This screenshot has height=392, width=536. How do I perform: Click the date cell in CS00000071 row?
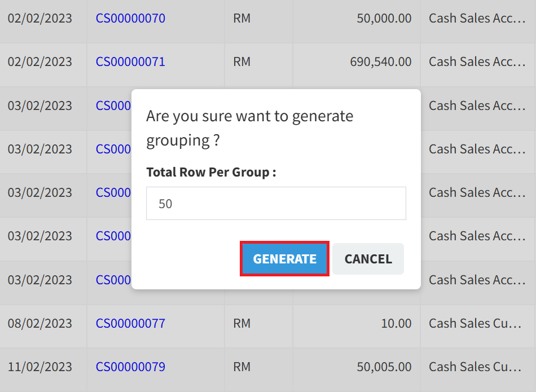40,61
